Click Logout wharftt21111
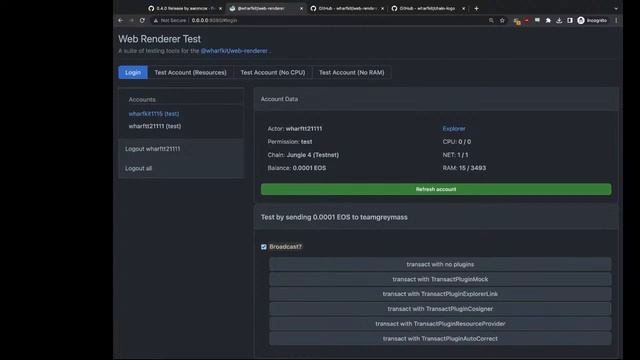This screenshot has height=360, width=640. pyautogui.click(x=152, y=149)
